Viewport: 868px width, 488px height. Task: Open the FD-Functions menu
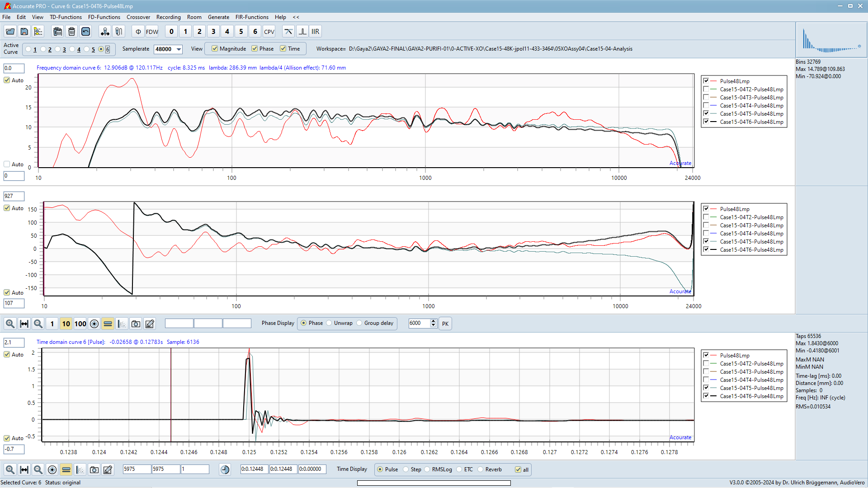pos(104,17)
